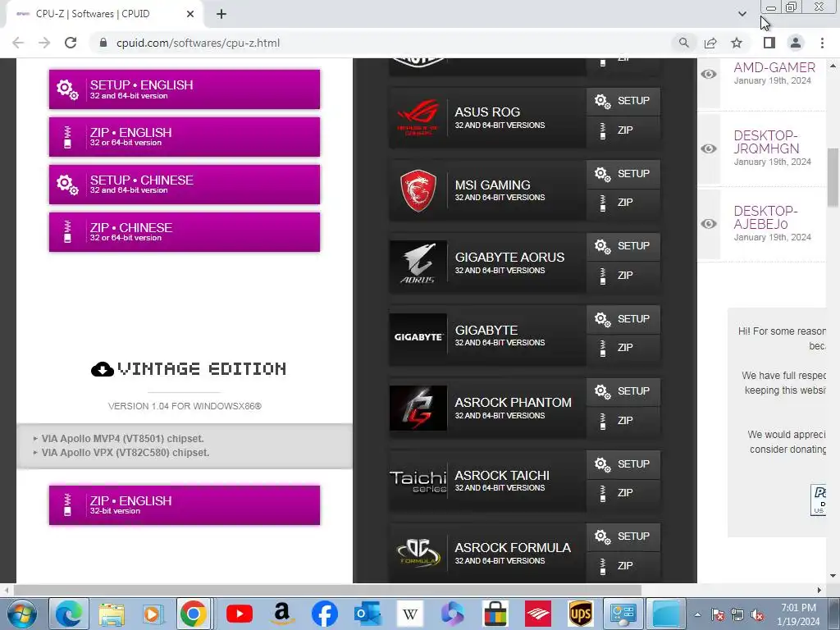Viewport: 840px width, 630px height.
Task: Click the ASUS ROG logo
Action: [x=418, y=118]
